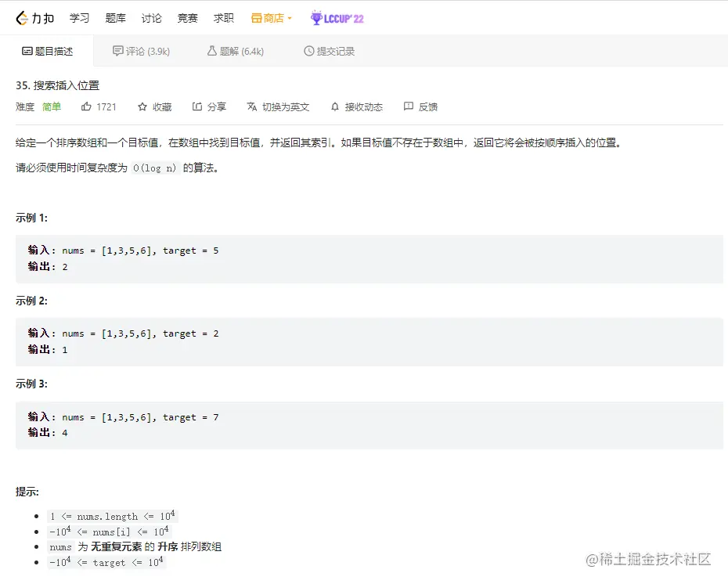Click the flask icon in 题解 tab
The width and height of the screenshot is (728, 584).
tap(211, 51)
